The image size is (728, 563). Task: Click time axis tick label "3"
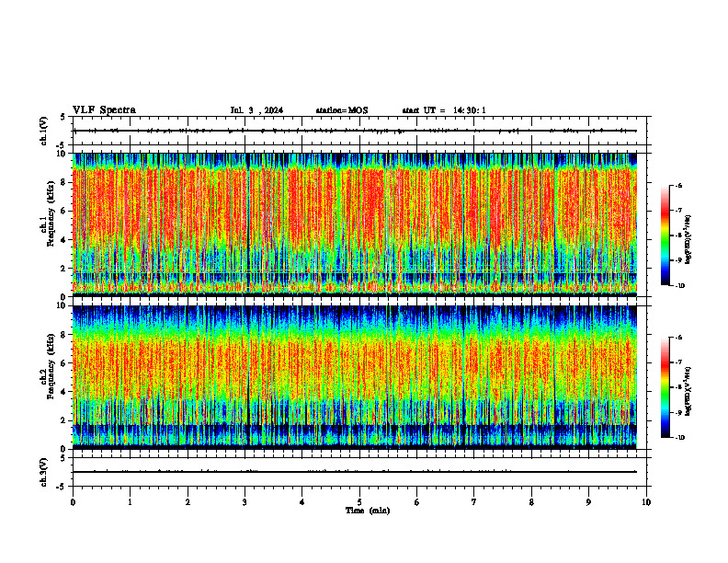(245, 502)
